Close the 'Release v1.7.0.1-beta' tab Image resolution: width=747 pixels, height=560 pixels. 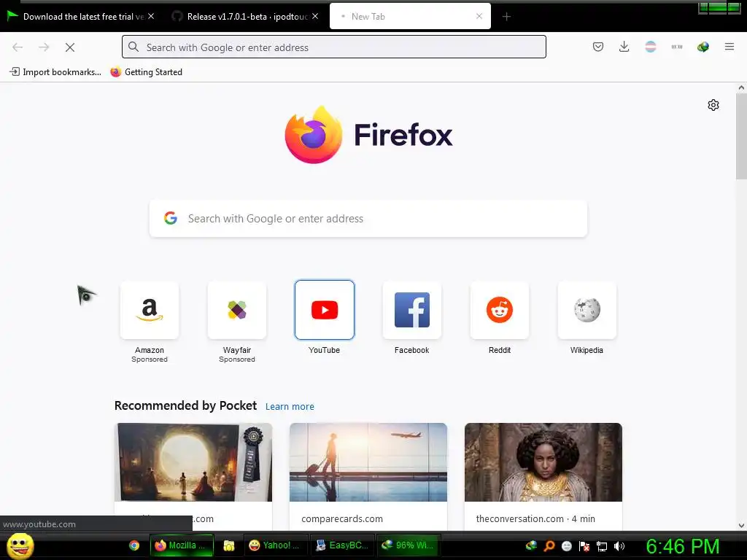point(315,16)
